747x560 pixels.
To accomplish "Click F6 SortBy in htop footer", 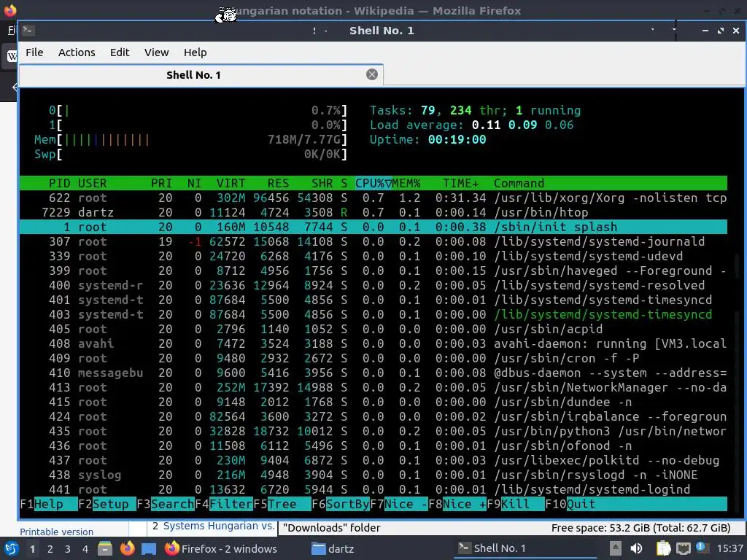I will pos(340,504).
